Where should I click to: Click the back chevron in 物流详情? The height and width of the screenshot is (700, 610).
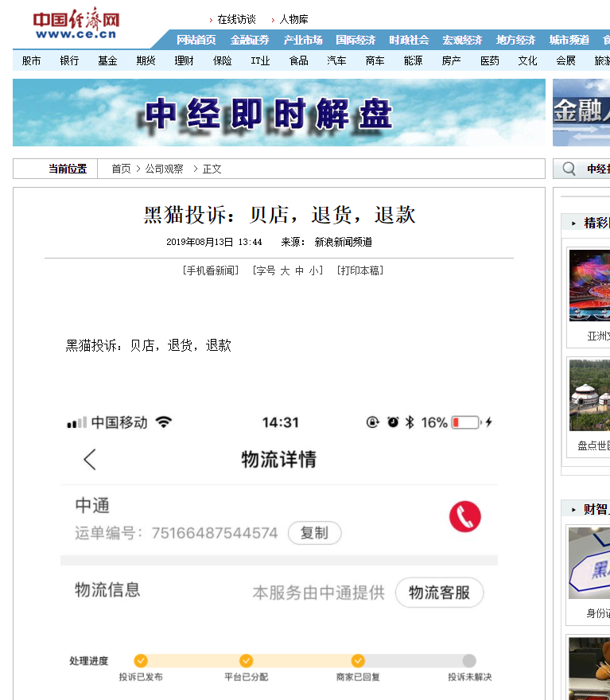point(90,460)
